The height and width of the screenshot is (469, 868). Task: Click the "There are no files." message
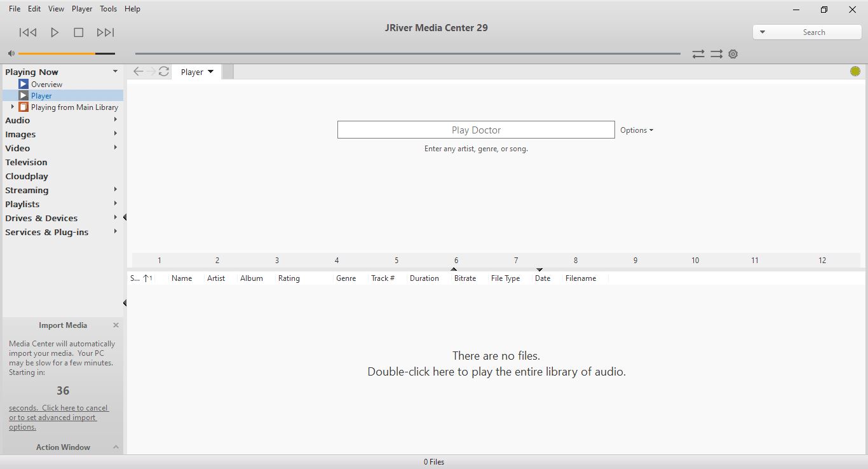click(496, 356)
